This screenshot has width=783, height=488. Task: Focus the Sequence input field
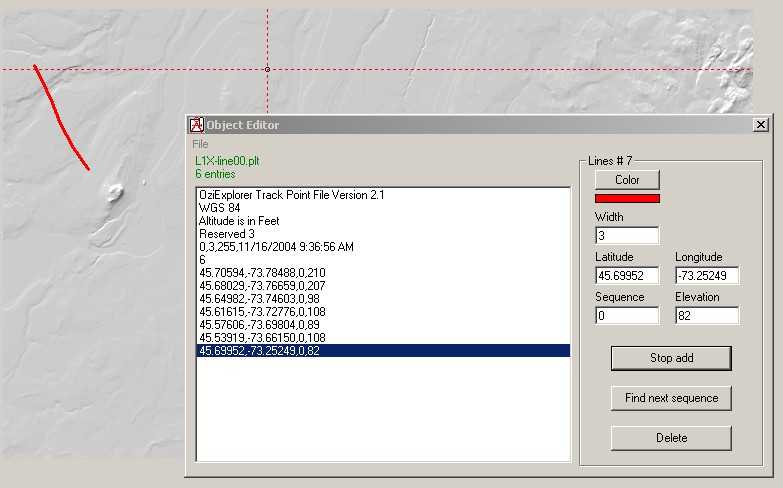[x=627, y=315]
